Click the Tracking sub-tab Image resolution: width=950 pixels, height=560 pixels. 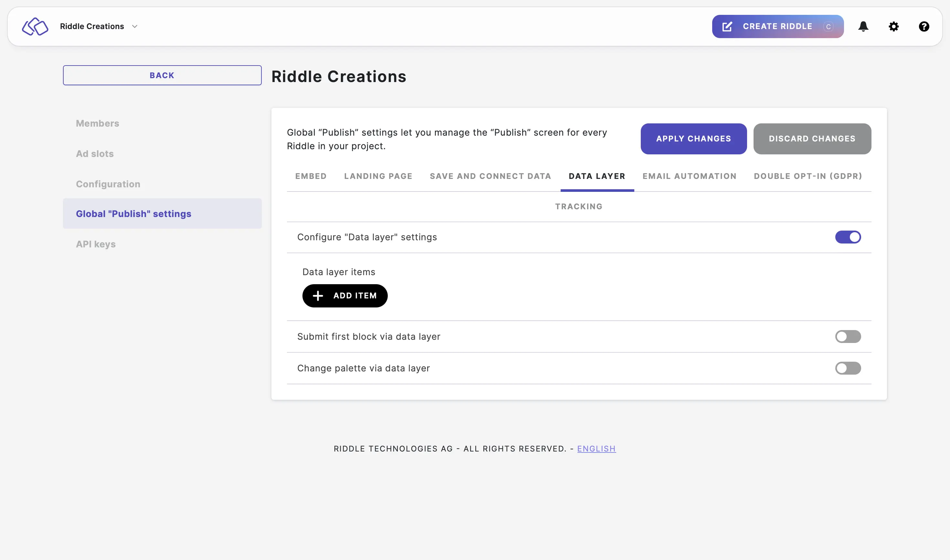point(578,207)
